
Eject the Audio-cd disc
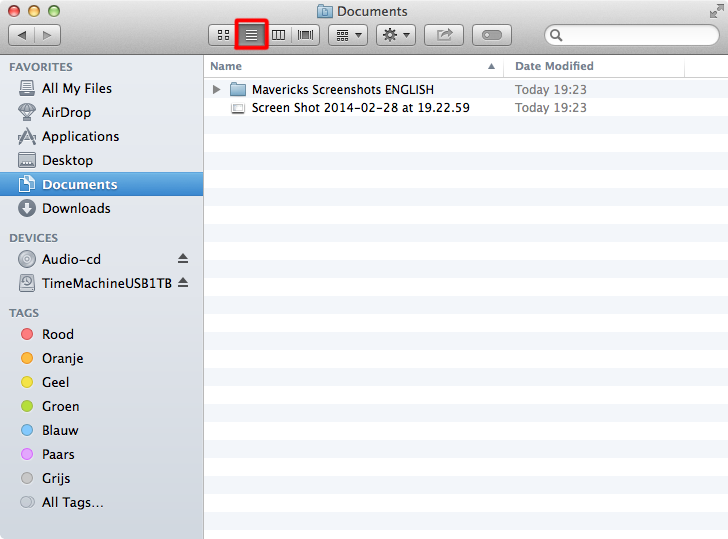tap(183, 259)
